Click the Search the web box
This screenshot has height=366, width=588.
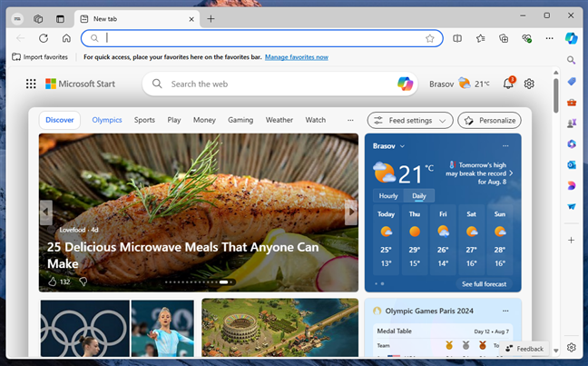(279, 84)
